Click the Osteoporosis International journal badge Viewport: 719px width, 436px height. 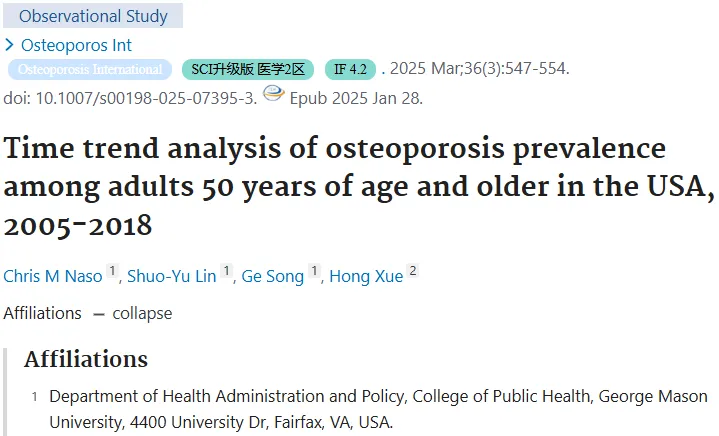pos(90,70)
